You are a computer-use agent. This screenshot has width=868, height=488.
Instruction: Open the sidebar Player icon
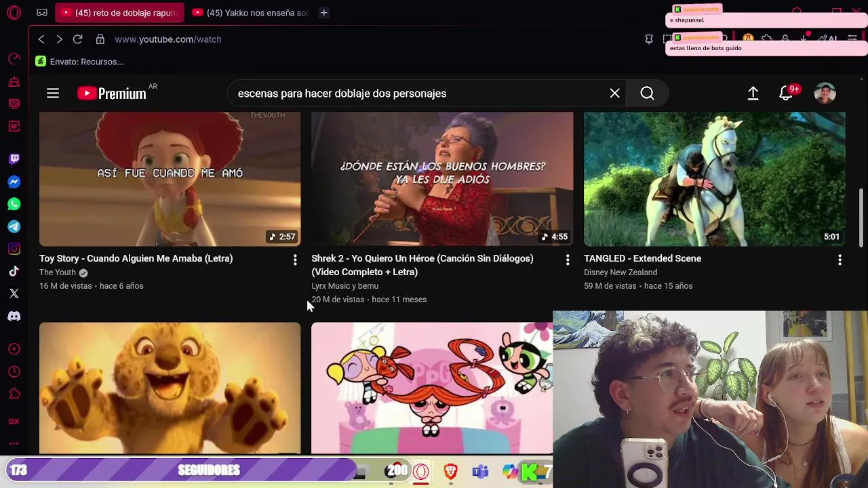click(14, 349)
